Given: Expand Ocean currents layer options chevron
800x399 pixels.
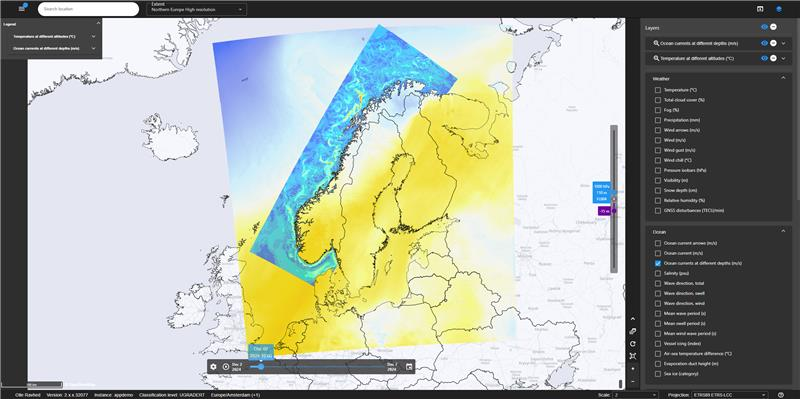Looking at the screenshot, I should coord(783,43).
